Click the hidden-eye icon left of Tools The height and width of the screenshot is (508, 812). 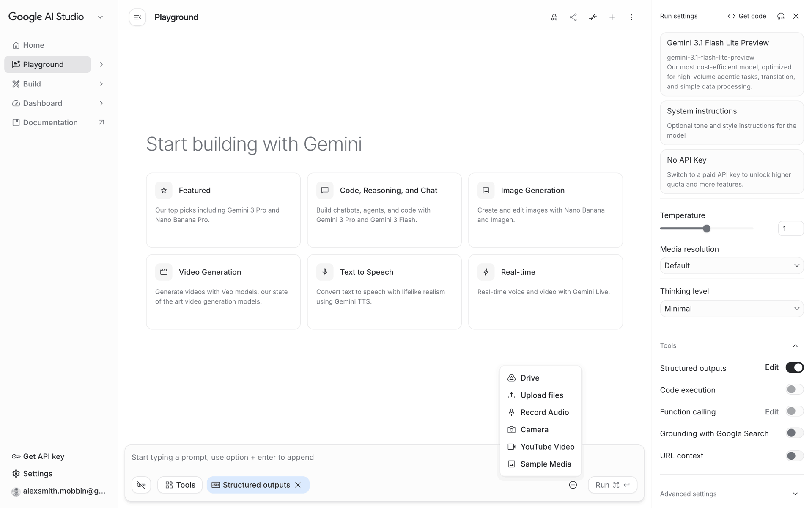point(141,485)
